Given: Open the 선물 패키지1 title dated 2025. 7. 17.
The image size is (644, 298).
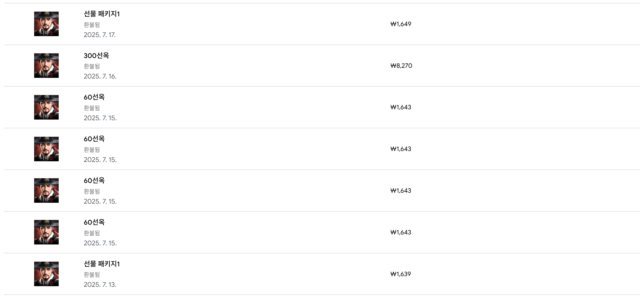Looking at the screenshot, I should tap(102, 14).
